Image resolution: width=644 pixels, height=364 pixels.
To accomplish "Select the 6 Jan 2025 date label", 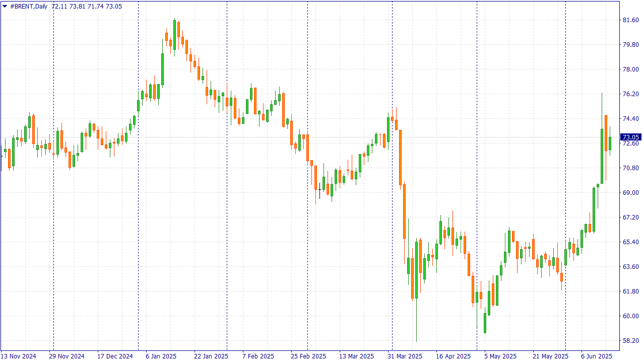I will point(161,356).
